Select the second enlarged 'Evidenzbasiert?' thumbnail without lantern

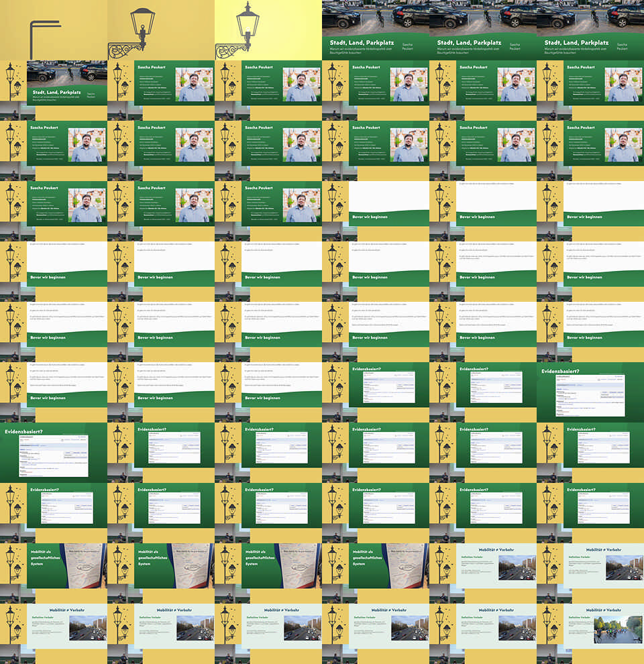54,453
